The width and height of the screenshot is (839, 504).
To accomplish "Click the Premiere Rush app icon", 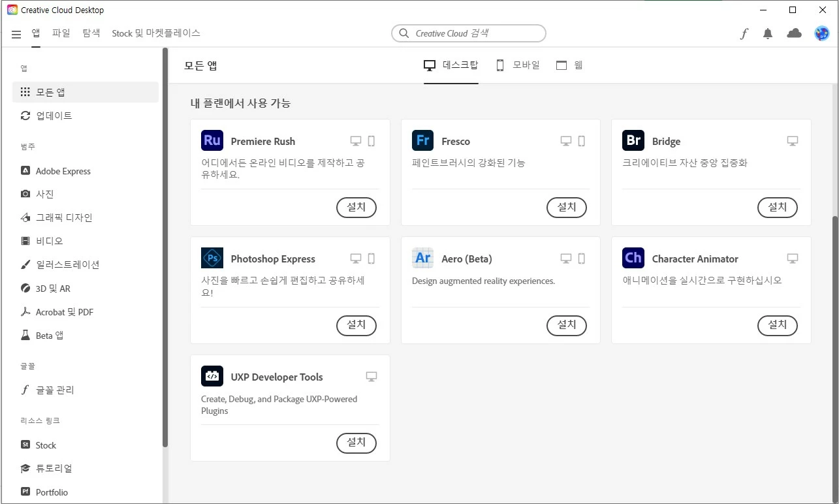I will coord(212,140).
